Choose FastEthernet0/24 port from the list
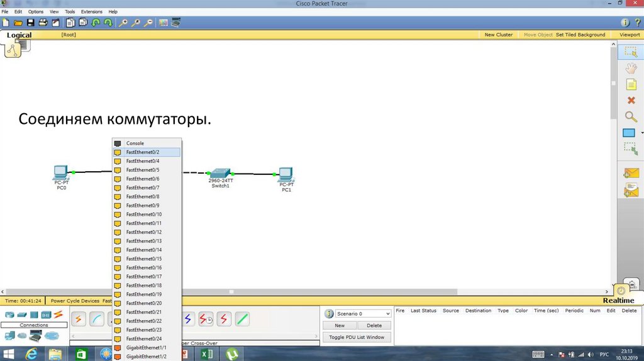Screen dimensions: 644x361 pyautogui.click(x=147, y=339)
